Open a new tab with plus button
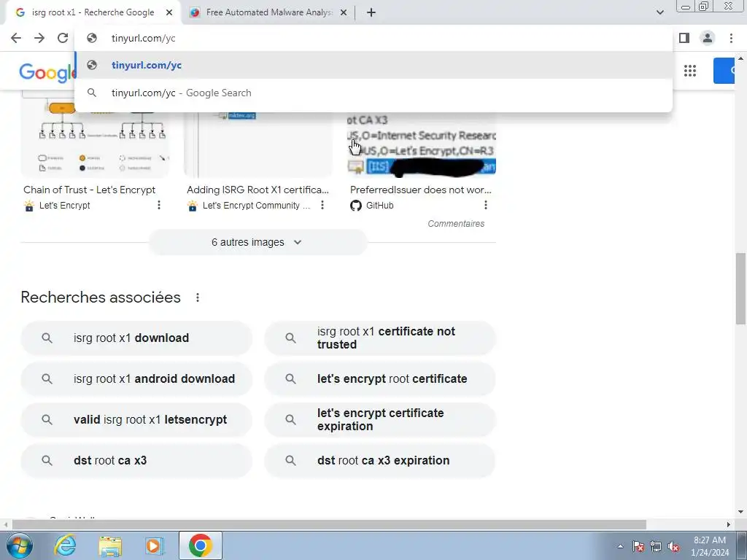The height and width of the screenshot is (560, 747). coord(371,13)
